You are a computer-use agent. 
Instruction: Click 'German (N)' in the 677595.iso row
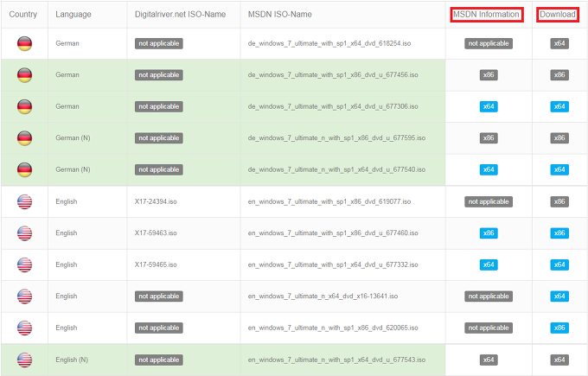tap(73, 138)
